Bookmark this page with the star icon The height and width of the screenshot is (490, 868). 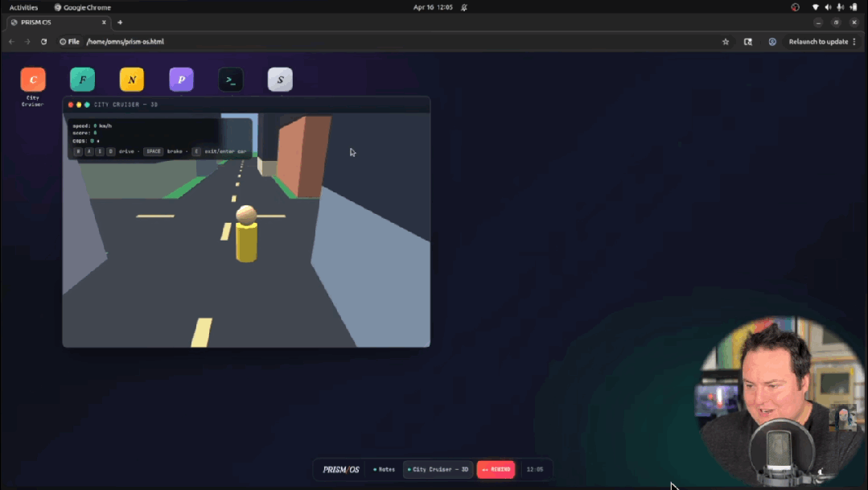point(726,42)
